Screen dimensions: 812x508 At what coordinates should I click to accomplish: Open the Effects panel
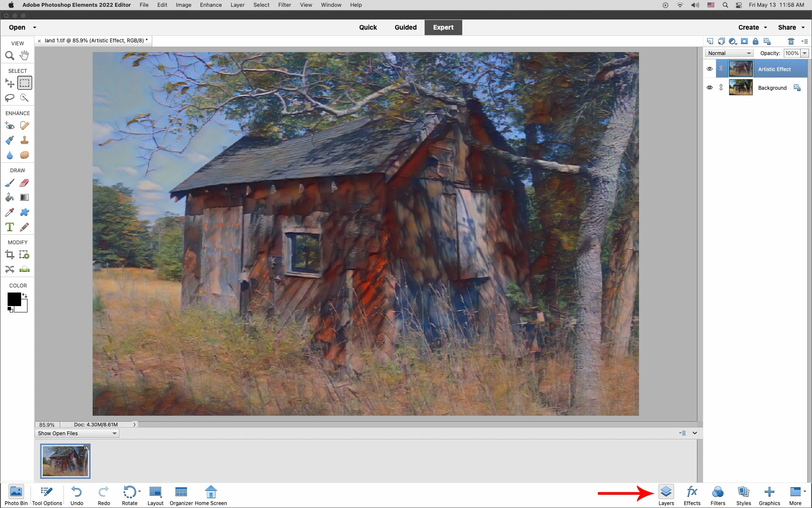pyautogui.click(x=692, y=495)
